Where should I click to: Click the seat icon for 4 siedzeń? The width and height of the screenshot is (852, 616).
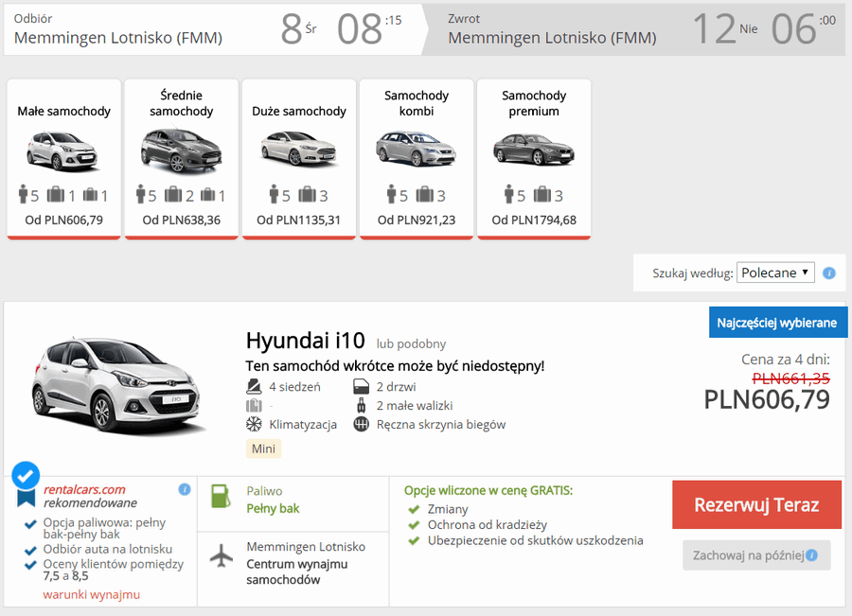[x=254, y=387]
